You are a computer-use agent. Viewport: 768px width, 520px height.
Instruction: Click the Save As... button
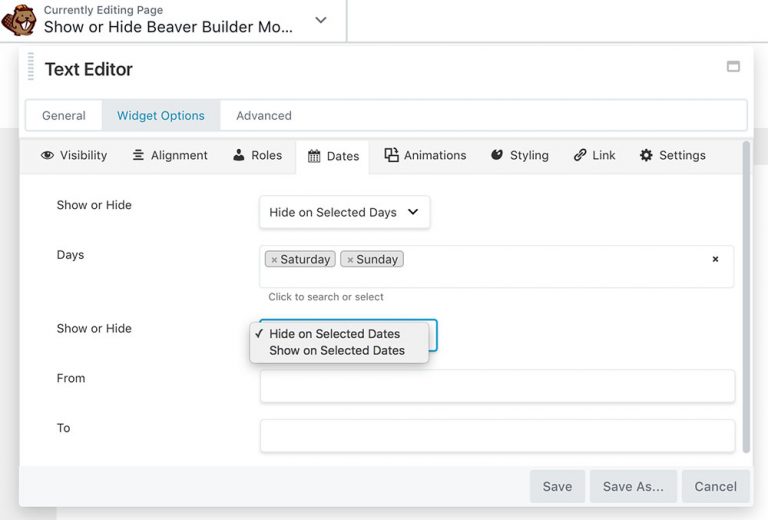click(x=633, y=486)
